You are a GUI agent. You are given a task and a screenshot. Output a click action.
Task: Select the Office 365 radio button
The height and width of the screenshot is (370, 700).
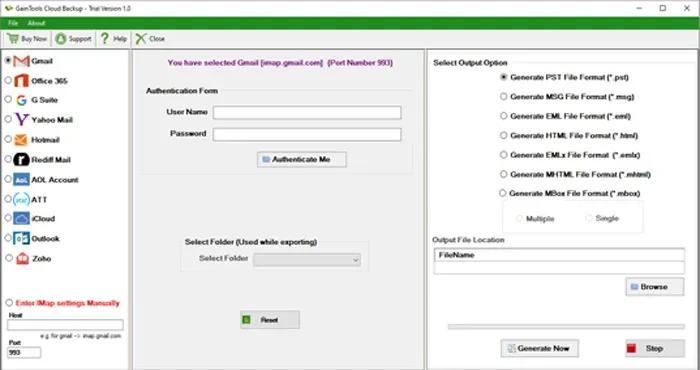tap(8, 80)
